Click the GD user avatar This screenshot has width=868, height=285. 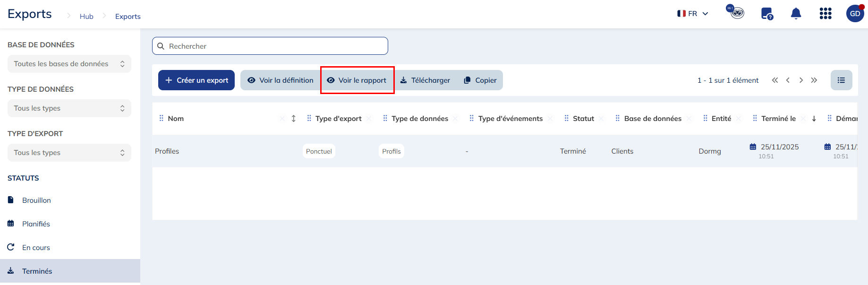(855, 14)
